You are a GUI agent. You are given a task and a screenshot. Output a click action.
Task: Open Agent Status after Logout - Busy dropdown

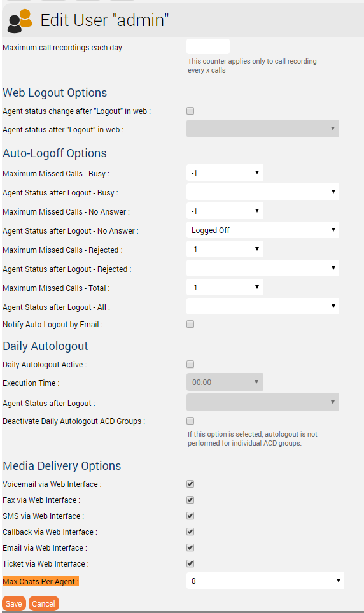coord(263,192)
